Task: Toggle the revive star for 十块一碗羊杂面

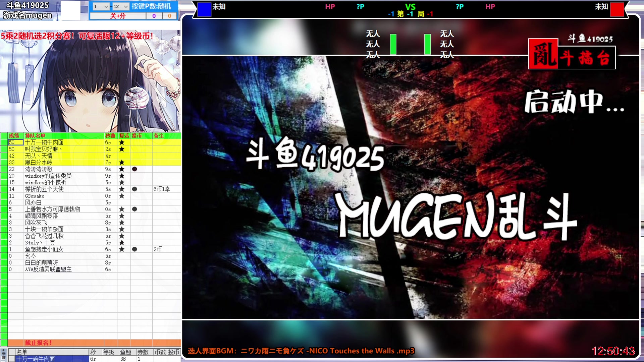Action: (x=122, y=229)
